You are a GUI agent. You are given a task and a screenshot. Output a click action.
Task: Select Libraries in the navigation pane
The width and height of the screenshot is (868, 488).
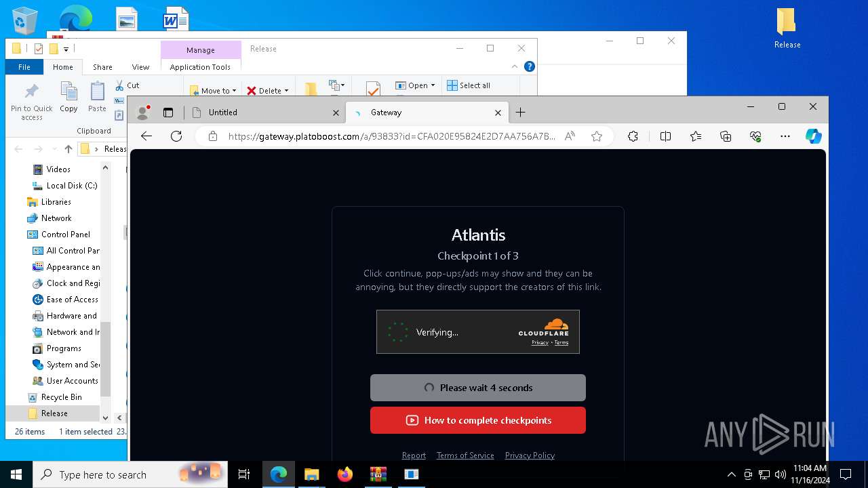tap(56, 202)
